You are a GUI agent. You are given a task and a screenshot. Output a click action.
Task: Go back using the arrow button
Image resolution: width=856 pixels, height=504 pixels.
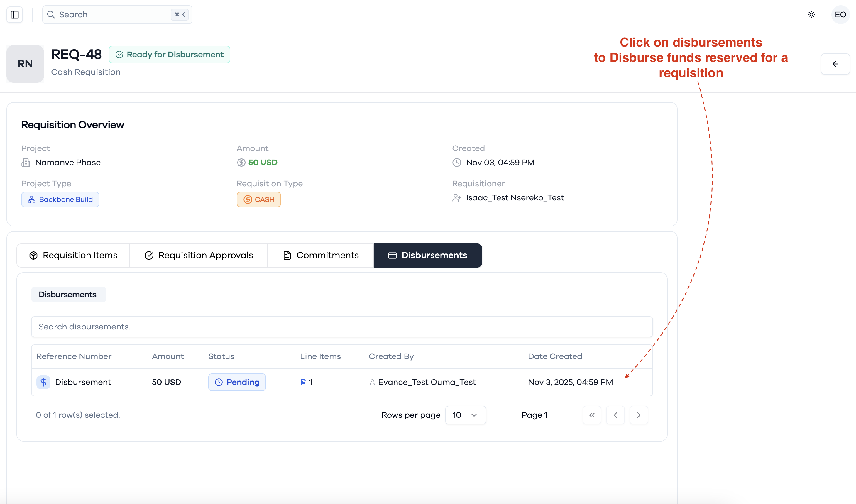coord(835,64)
